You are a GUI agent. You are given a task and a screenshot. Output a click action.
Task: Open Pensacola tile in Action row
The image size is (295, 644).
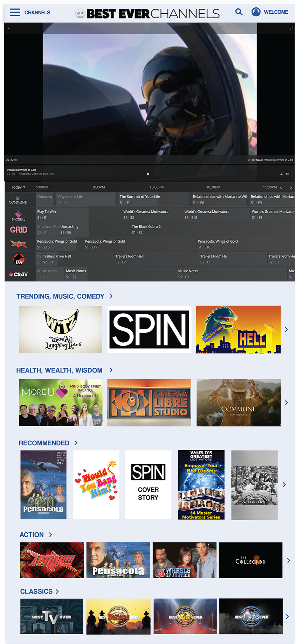pyautogui.click(x=118, y=560)
